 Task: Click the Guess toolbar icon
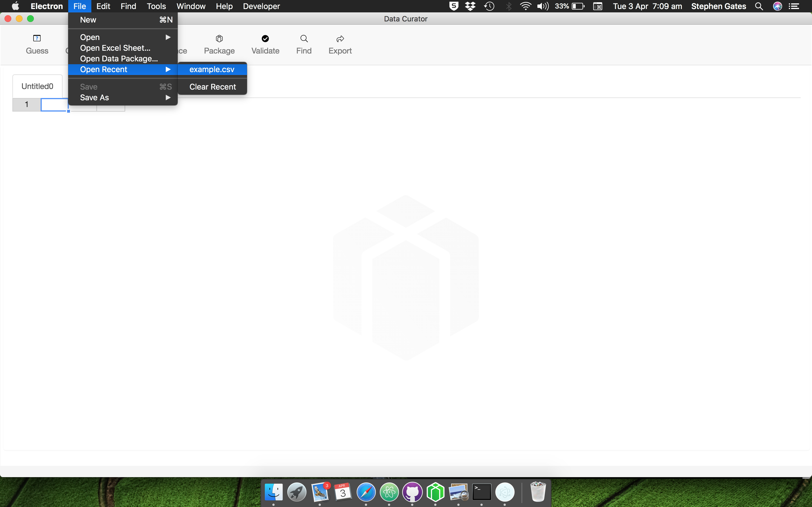[37, 44]
